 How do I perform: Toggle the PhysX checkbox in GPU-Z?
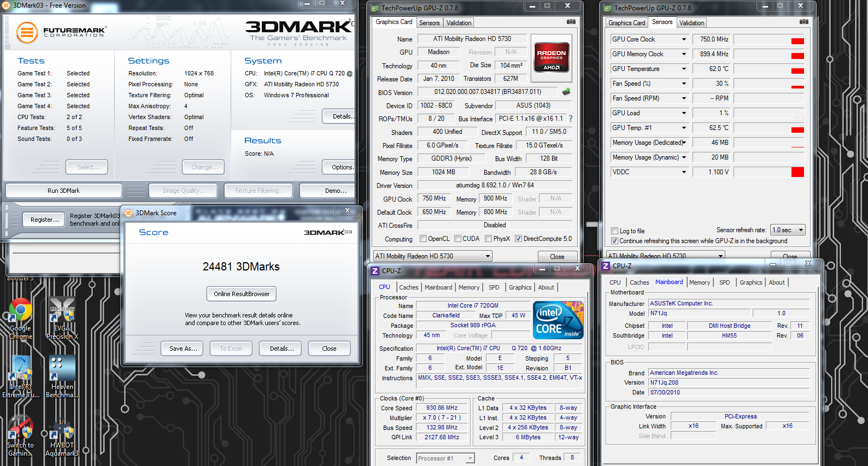(x=488, y=239)
